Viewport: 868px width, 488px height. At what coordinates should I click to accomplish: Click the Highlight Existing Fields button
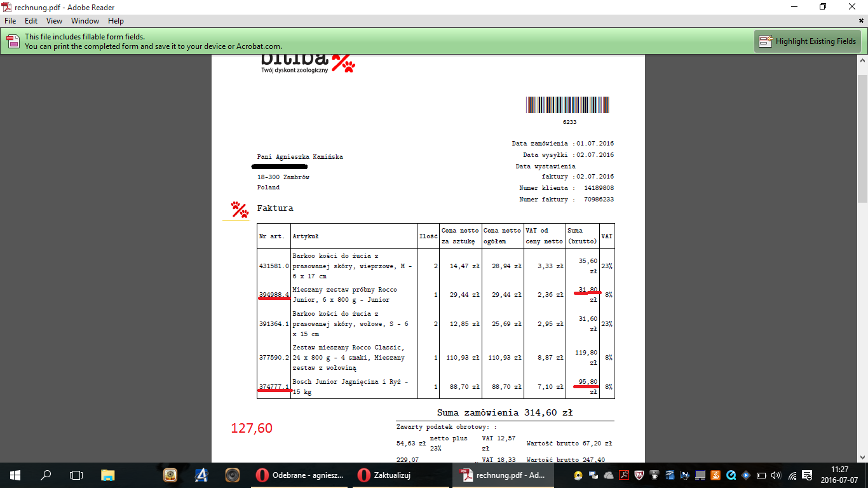click(808, 41)
